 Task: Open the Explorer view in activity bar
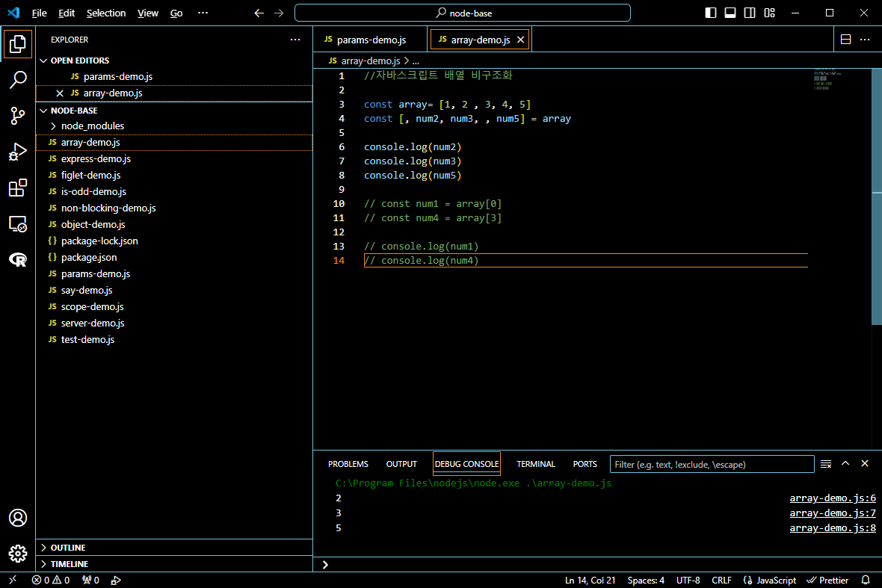17,44
